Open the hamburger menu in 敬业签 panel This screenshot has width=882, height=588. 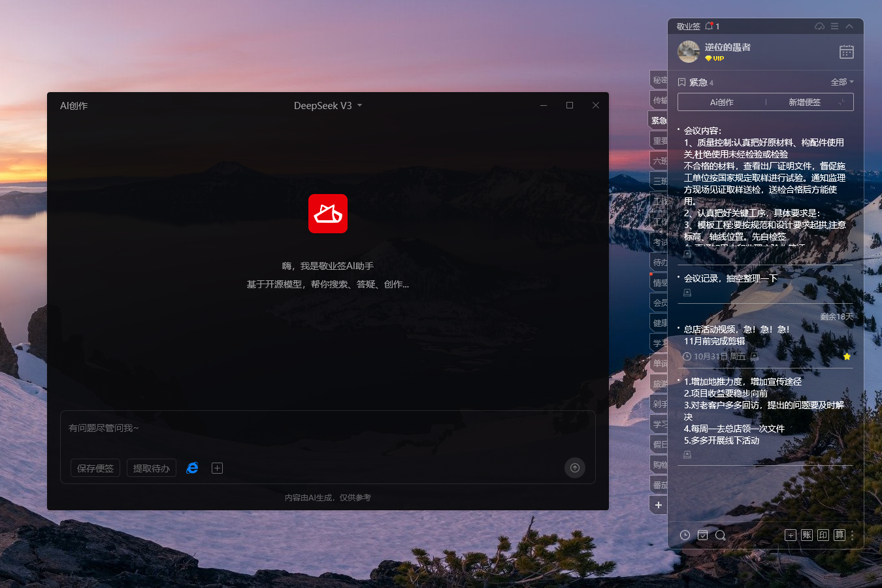(x=834, y=26)
